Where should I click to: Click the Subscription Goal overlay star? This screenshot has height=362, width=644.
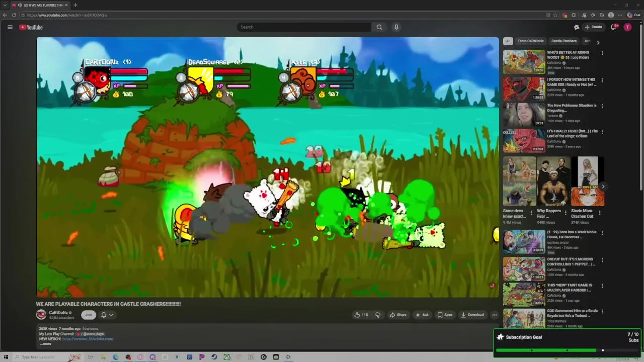click(x=500, y=337)
